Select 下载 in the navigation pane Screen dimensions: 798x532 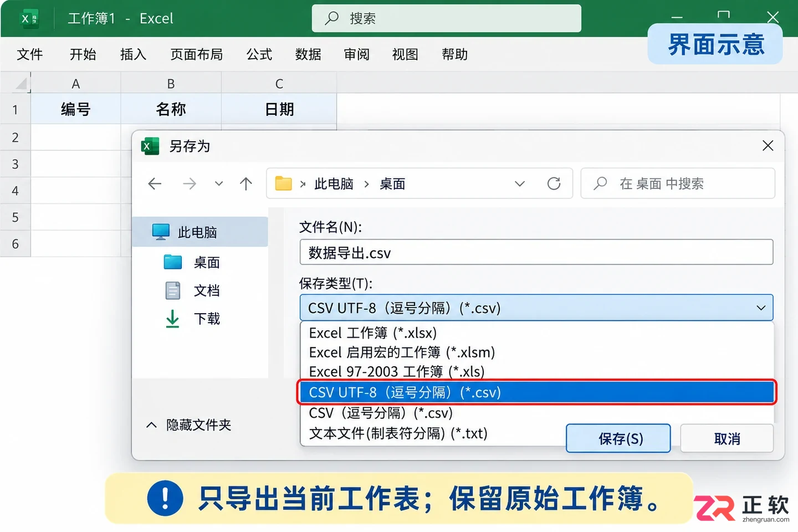(207, 319)
